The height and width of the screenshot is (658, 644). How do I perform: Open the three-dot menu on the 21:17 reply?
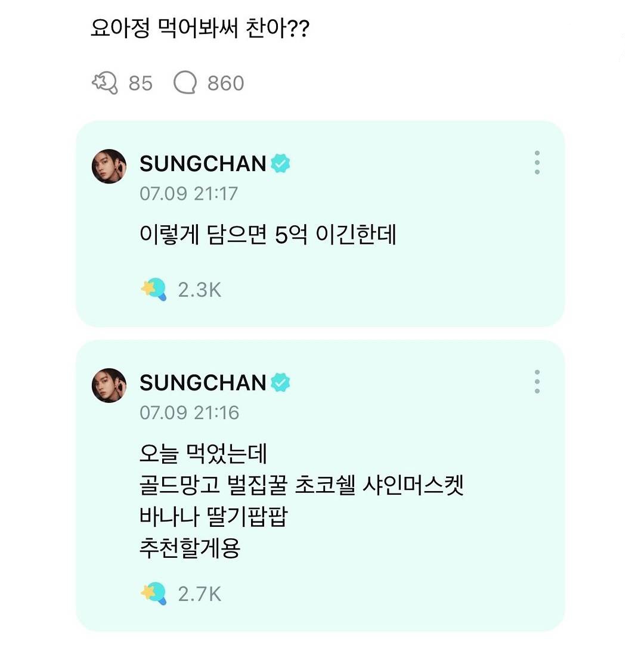click(537, 162)
